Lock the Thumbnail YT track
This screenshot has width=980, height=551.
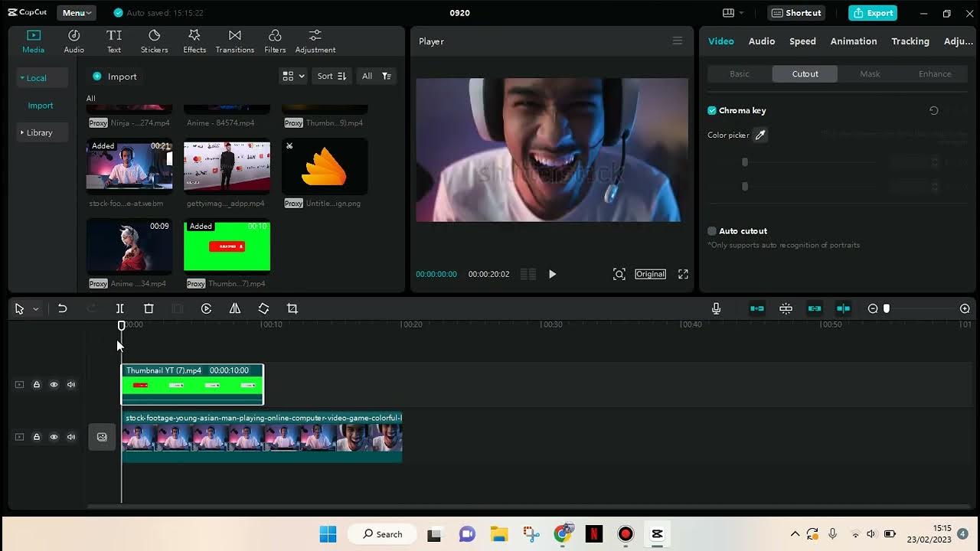[x=36, y=384]
